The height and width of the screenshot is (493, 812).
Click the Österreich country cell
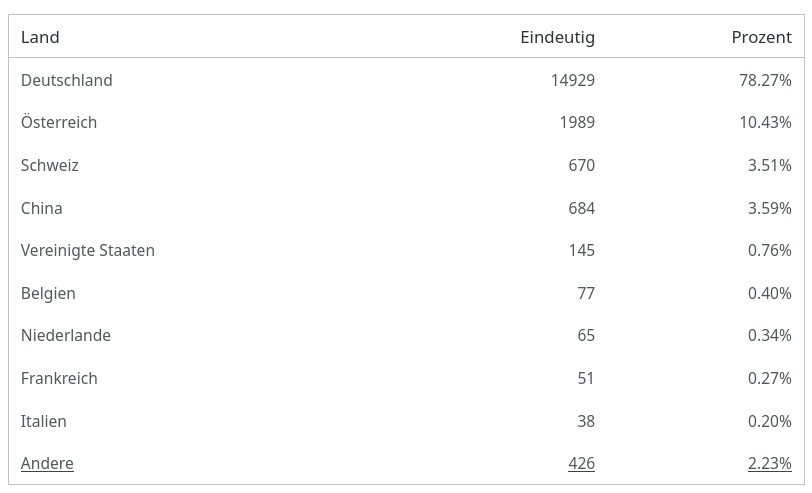pyautogui.click(x=59, y=122)
